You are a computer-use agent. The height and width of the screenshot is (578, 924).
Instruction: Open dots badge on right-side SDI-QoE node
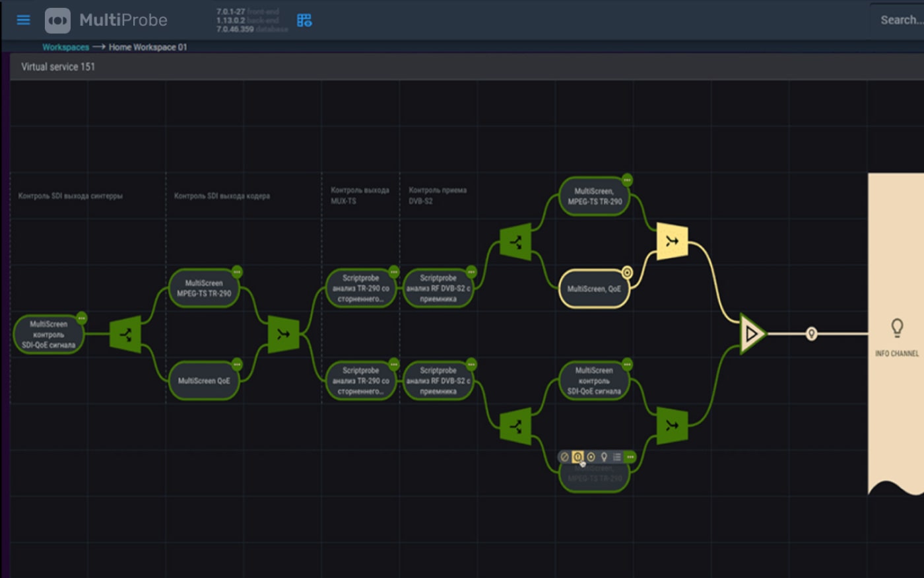(627, 364)
